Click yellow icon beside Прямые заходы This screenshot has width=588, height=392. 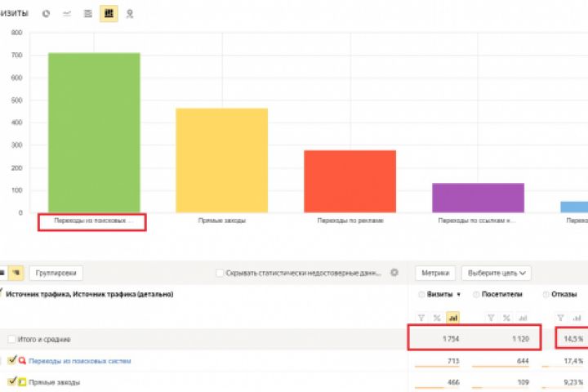pyautogui.click(x=22, y=382)
